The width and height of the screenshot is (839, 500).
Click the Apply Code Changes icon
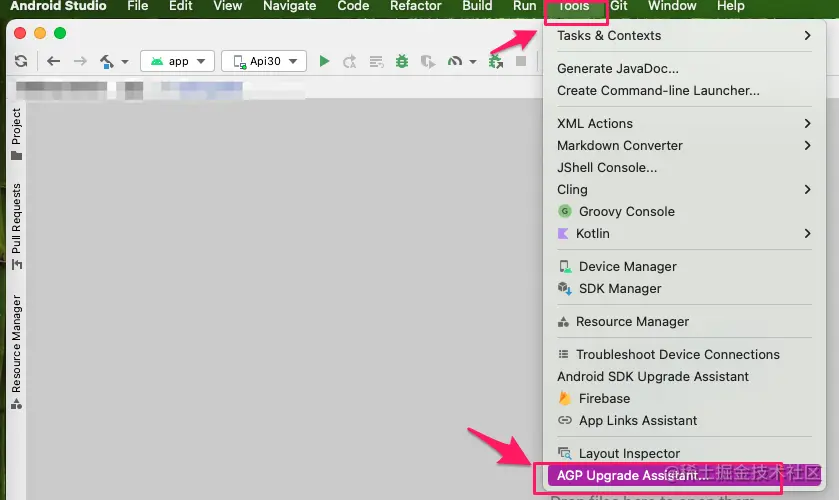(x=376, y=62)
